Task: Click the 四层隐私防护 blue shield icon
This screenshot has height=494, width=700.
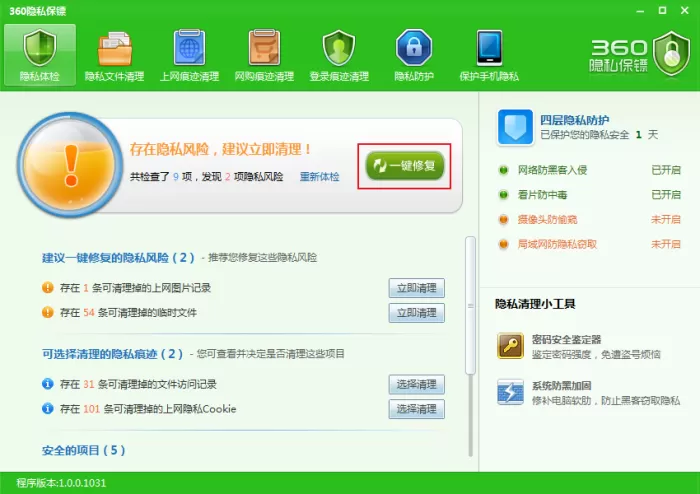Action: [x=515, y=127]
